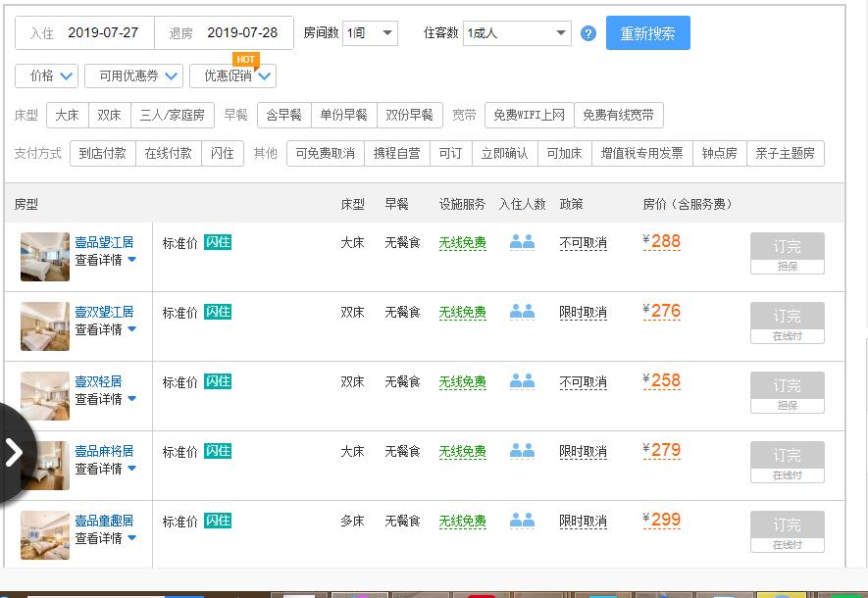The height and width of the screenshot is (598, 868).
Task: Click the black left arrow panel toggle
Action: tap(13, 453)
